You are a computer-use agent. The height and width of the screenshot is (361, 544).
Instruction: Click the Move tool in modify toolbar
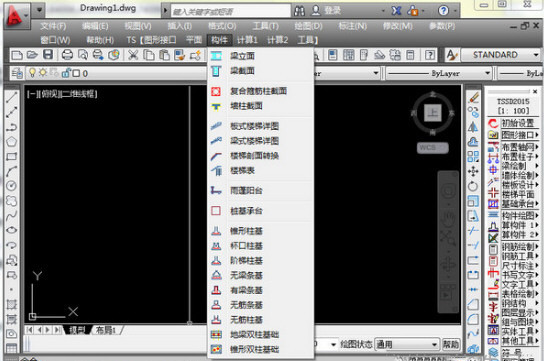473,171
